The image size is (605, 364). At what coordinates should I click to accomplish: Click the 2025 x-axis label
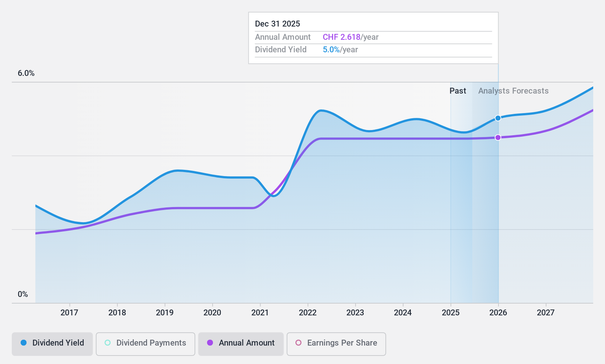[451, 313]
